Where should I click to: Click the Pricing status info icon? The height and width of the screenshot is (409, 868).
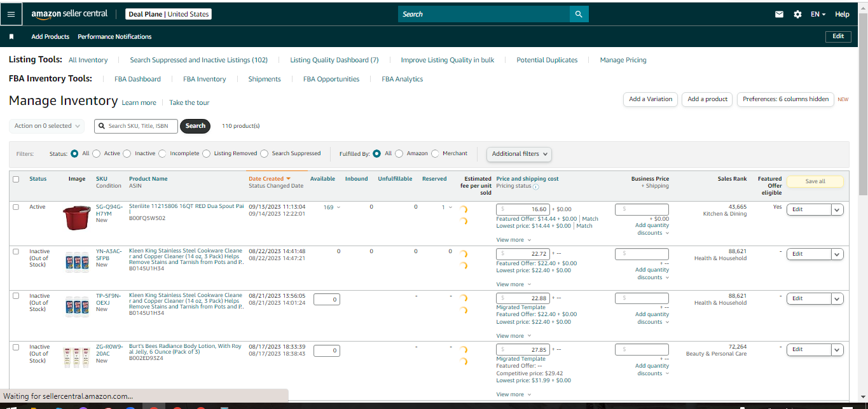pyautogui.click(x=535, y=186)
